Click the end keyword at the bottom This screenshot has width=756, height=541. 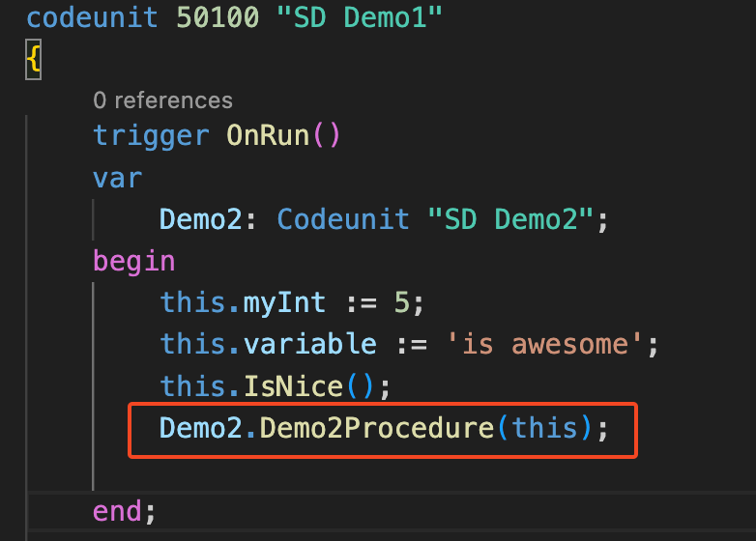(x=117, y=509)
